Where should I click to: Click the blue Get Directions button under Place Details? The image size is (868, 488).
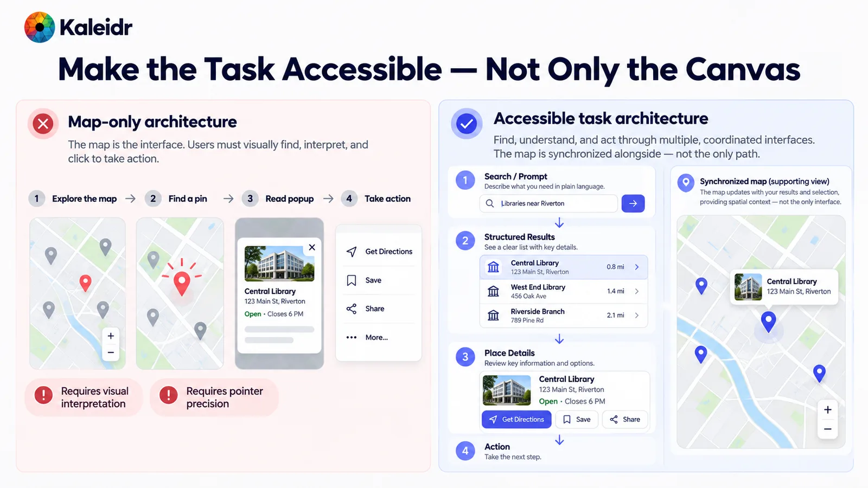tap(516, 419)
